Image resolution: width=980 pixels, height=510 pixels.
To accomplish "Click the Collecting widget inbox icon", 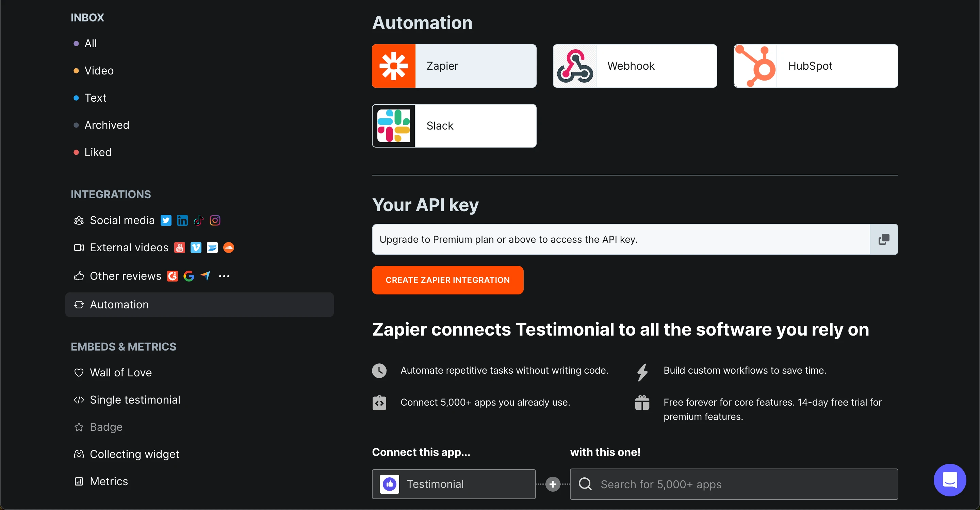I will (79, 455).
